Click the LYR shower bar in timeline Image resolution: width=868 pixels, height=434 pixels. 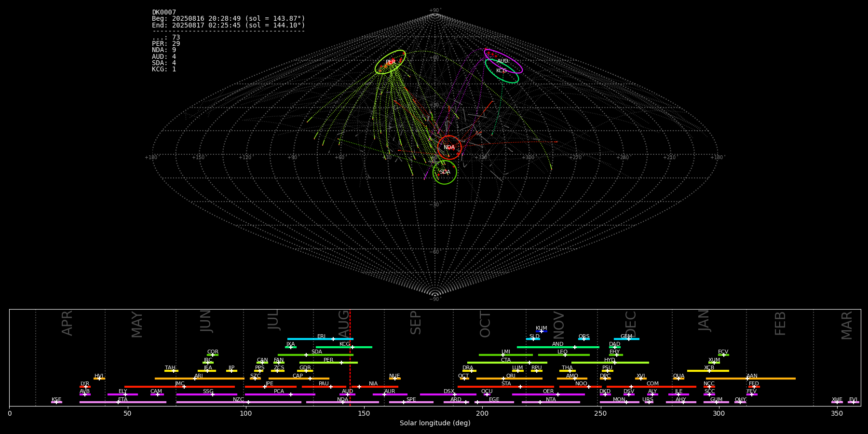(85, 387)
